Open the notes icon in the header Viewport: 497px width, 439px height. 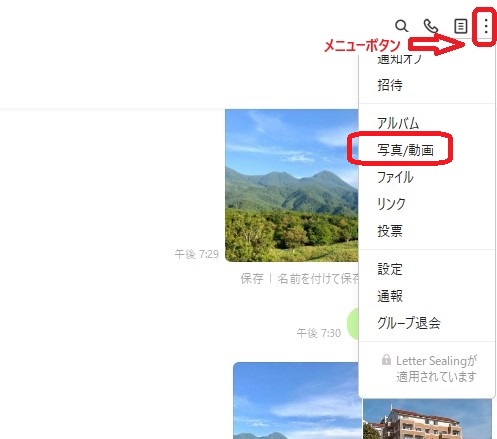click(x=461, y=26)
